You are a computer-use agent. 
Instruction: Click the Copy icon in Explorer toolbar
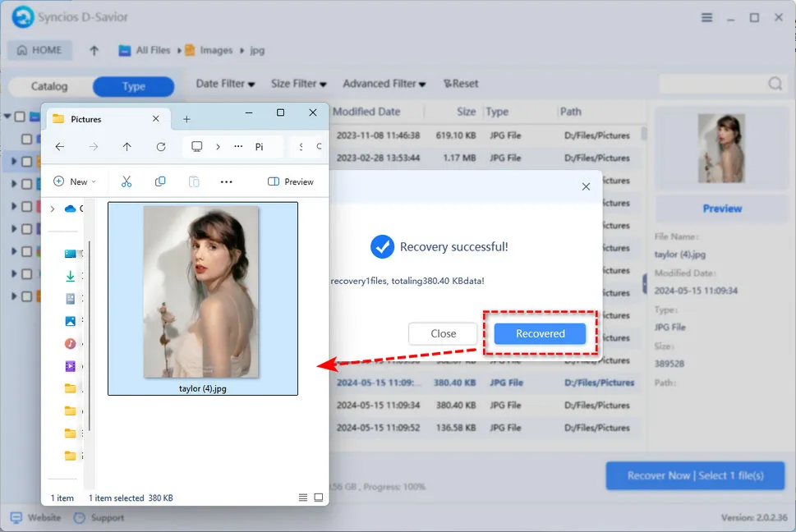coord(160,181)
